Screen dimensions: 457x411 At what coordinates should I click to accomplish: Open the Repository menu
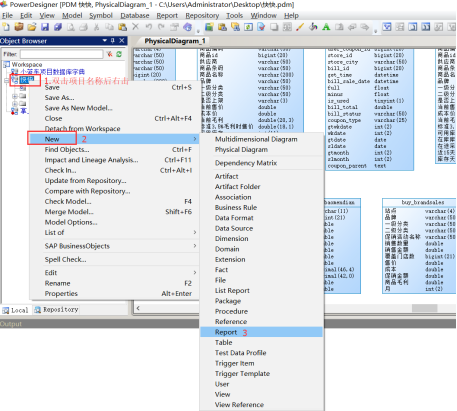(202, 16)
